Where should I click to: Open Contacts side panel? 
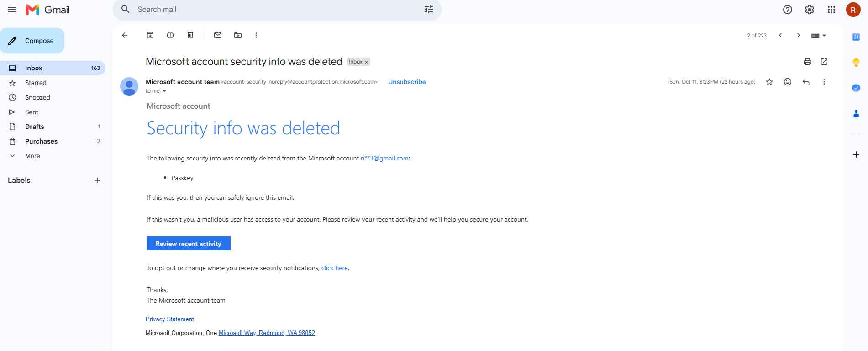pyautogui.click(x=856, y=113)
